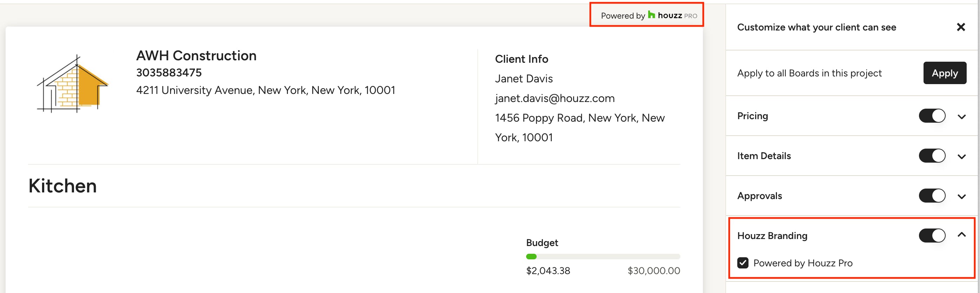Click the Houzz Pro logo badge
This screenshot has width=980, height=293.
[672, 15]
